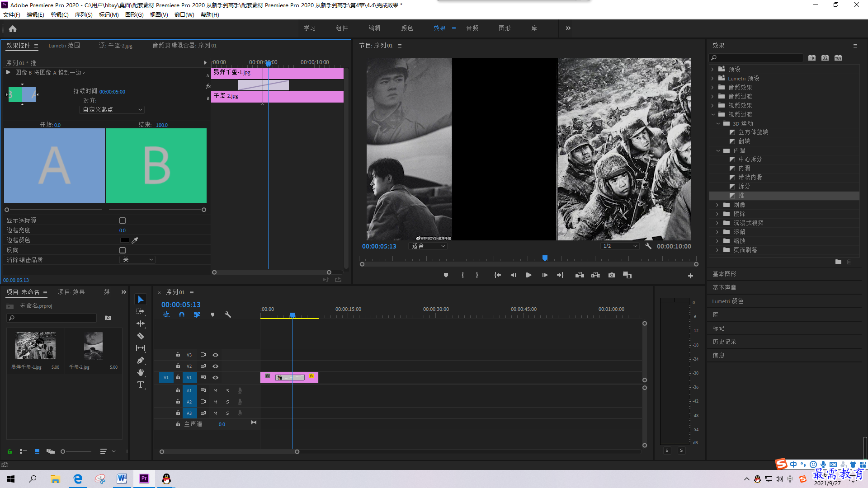Pick border color with eyedropper
This screenshot has width=868, height=488.
point(135,240)
